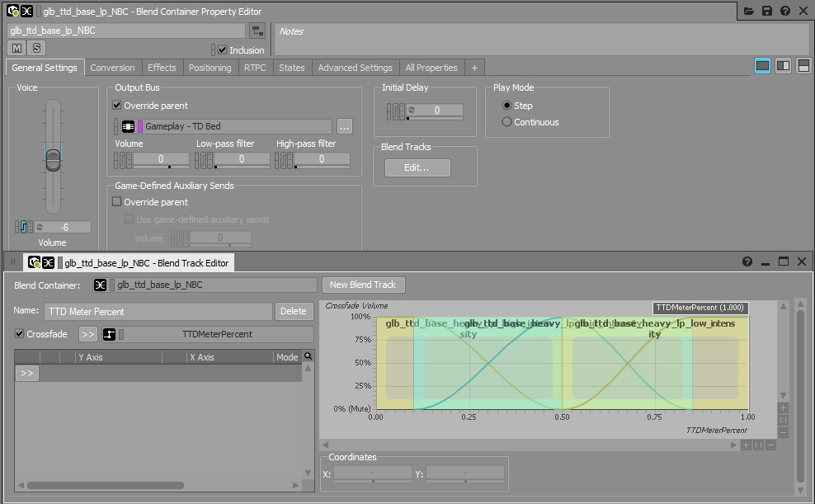This screenshot has width=815, height=504.
Task: Click the add row arrows in RTPC list
Action: pyautogui.click(x=27, y=374)
